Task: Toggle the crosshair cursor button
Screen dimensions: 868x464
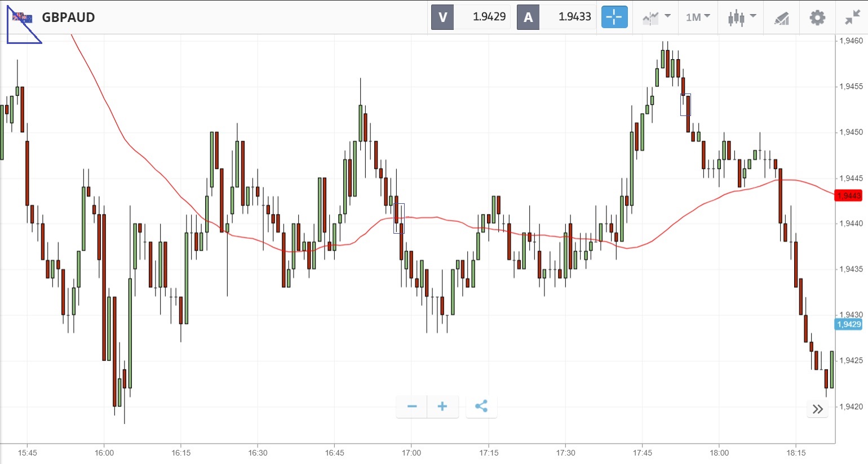Action: point(614,17)
